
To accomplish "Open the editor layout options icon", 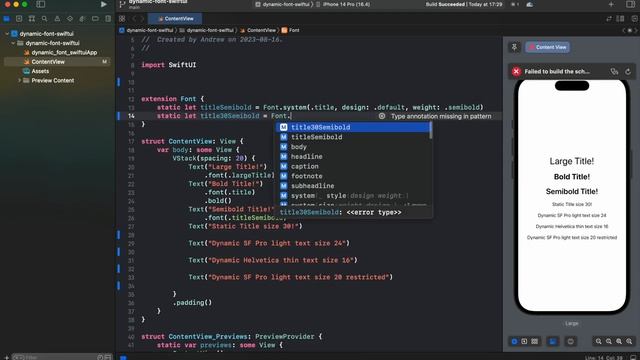I will pyautogui.click(x=620, y=19).
